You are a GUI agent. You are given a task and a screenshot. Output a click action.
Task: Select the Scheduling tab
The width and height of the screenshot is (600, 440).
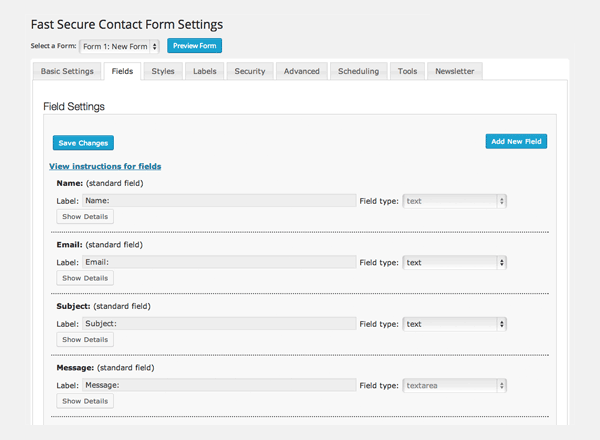(359, 71)
